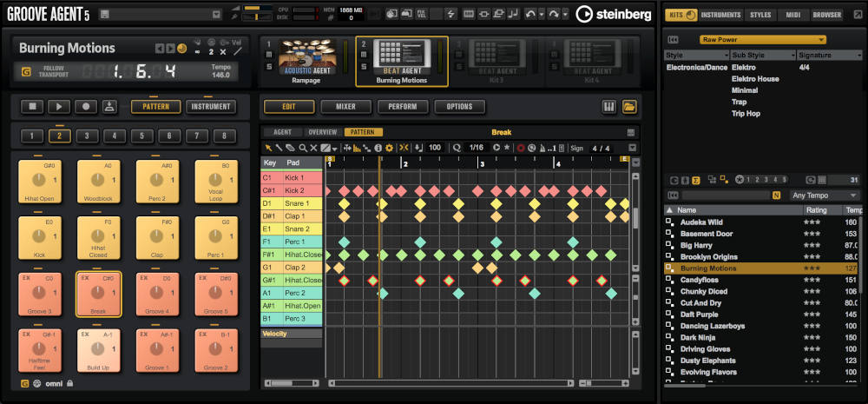
Task: Select the eraser tool in pattern toolbar
Action: (x=291, y=148)
